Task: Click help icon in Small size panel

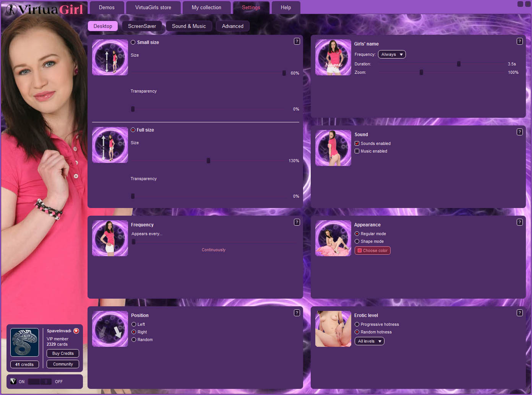Action: coord(297,41)
